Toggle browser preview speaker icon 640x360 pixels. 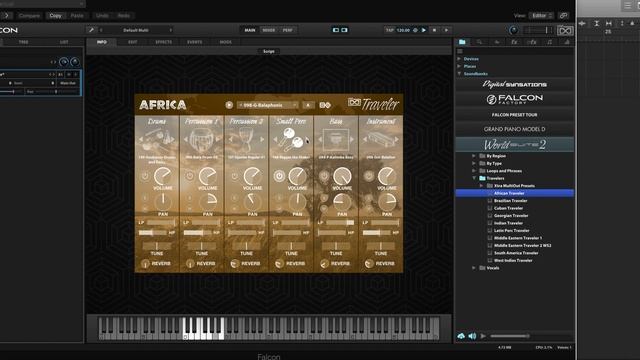(x=472, y=336)
